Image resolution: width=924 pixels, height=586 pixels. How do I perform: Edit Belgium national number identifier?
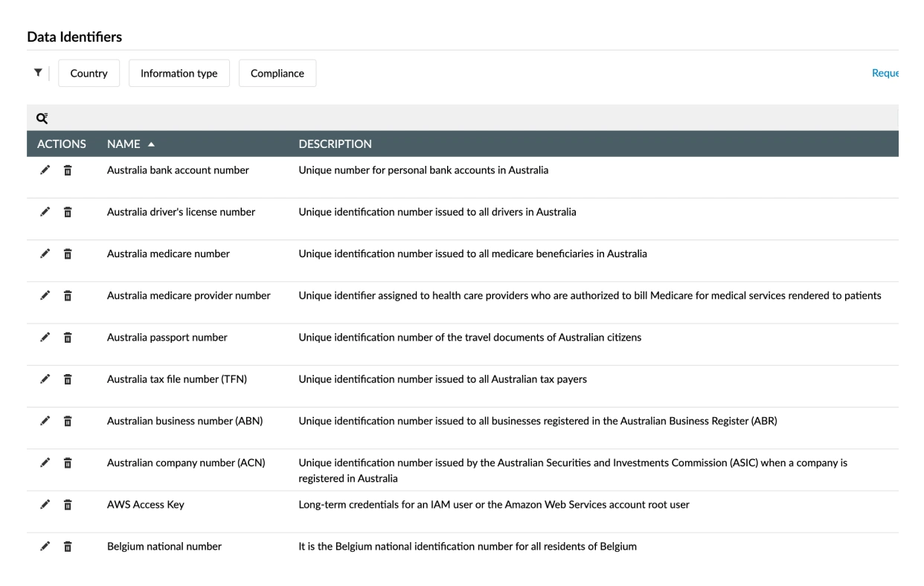pyautogui.click(x=45, y=547)
